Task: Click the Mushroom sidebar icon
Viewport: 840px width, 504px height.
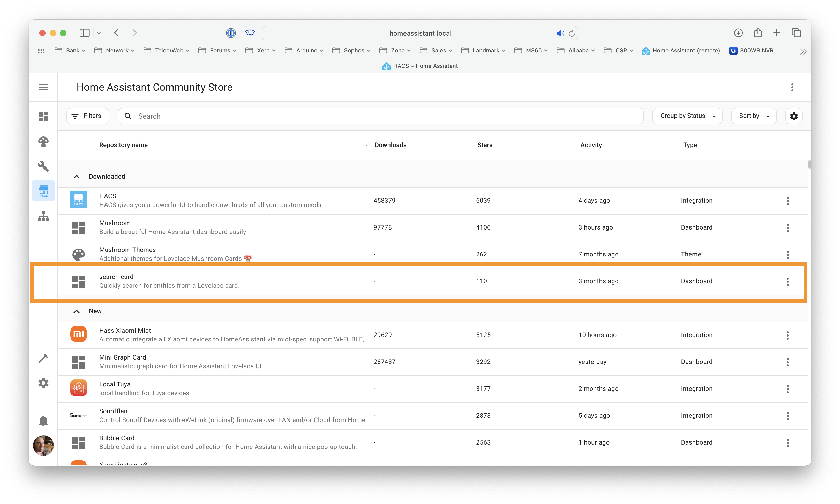Action: pos(43,141)
